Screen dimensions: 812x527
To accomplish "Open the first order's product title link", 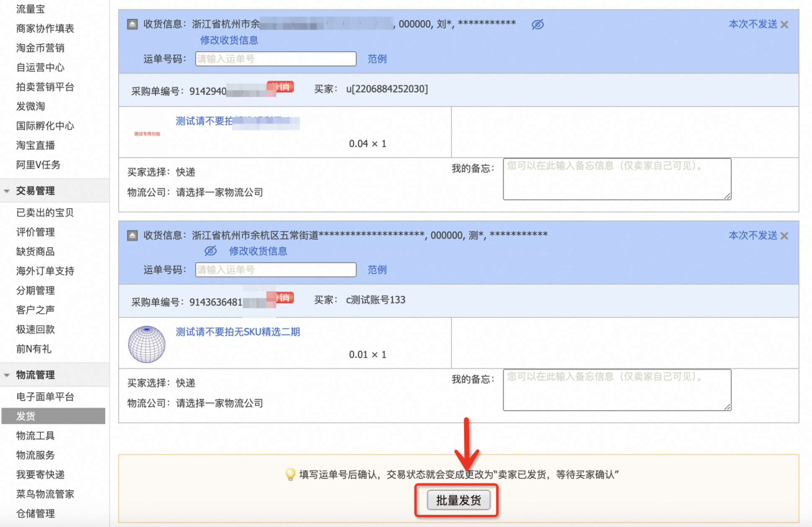I will click(238, 121).
